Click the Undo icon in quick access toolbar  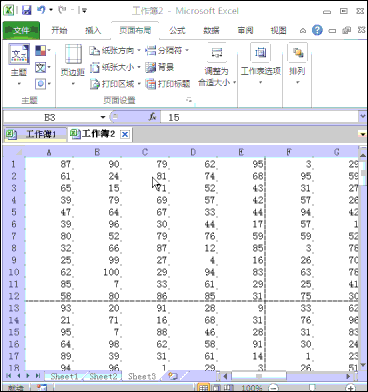click(41, 10)
